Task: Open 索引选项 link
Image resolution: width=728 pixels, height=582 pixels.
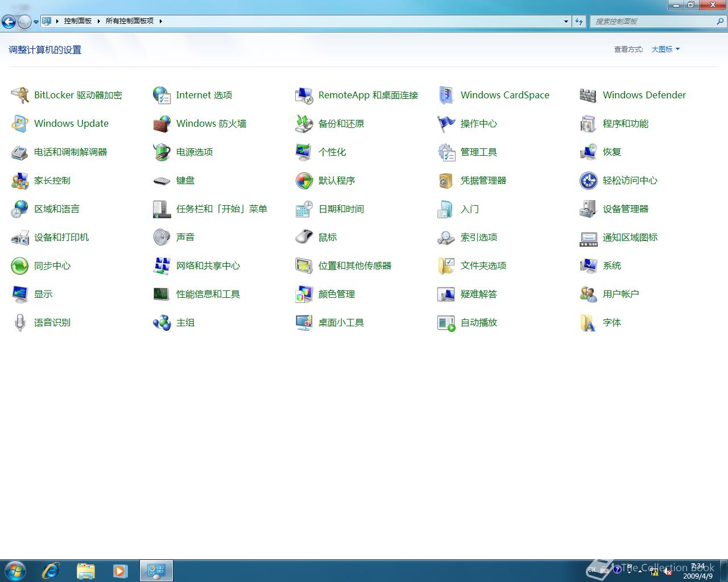Action: click(479, 237)
